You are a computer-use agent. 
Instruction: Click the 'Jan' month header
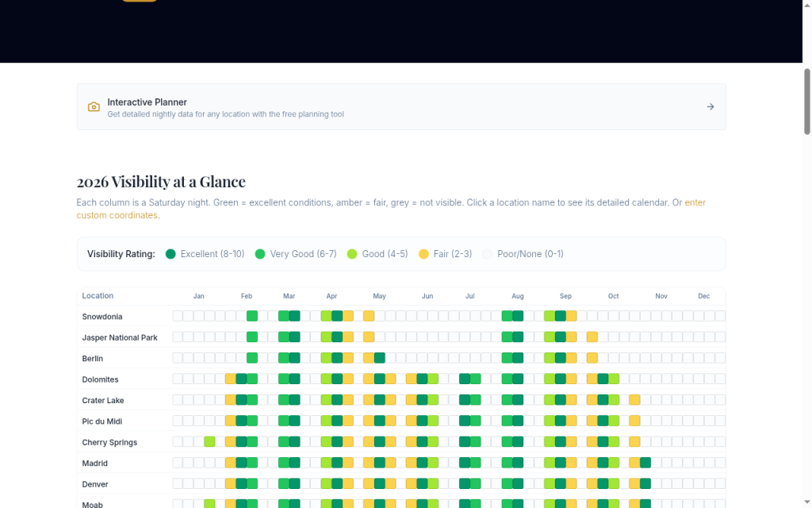(199, 296)
